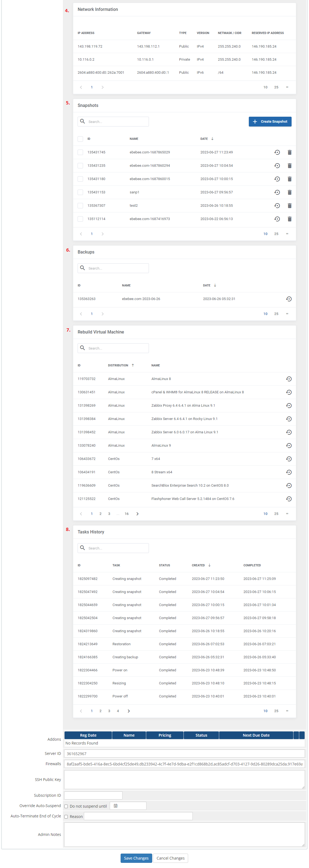Screen dimensions: 309x868
Task: Show 25 snapshots per page
Action: click(276, 234)
